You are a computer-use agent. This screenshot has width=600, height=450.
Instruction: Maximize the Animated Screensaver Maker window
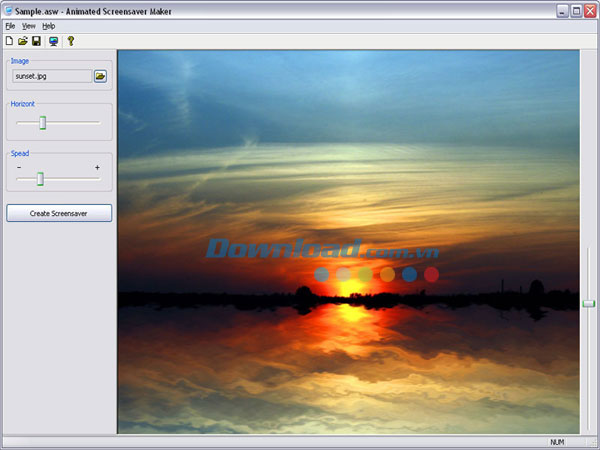click(576, 11)
